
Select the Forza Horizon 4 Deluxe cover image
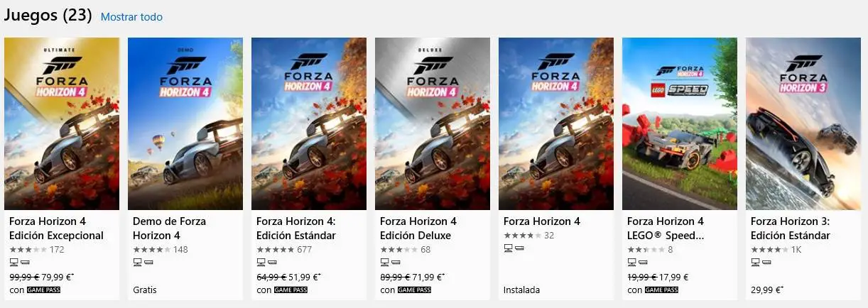(433, 123)
